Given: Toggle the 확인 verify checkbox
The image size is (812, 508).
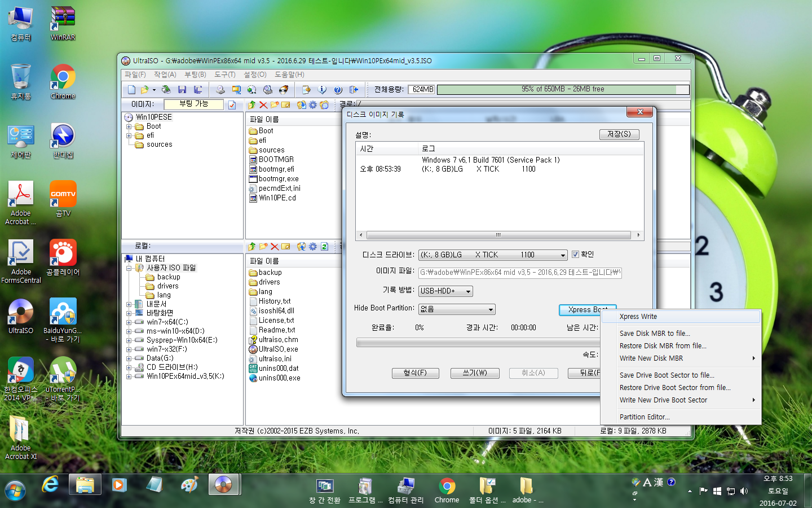Looking at the screenshot, I should coord(575,254).
